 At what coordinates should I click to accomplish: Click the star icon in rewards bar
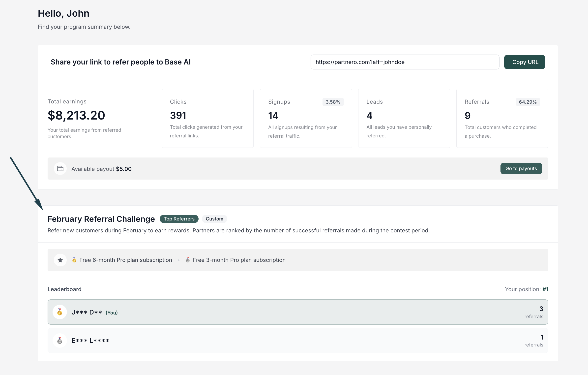(x=60, y=260)
